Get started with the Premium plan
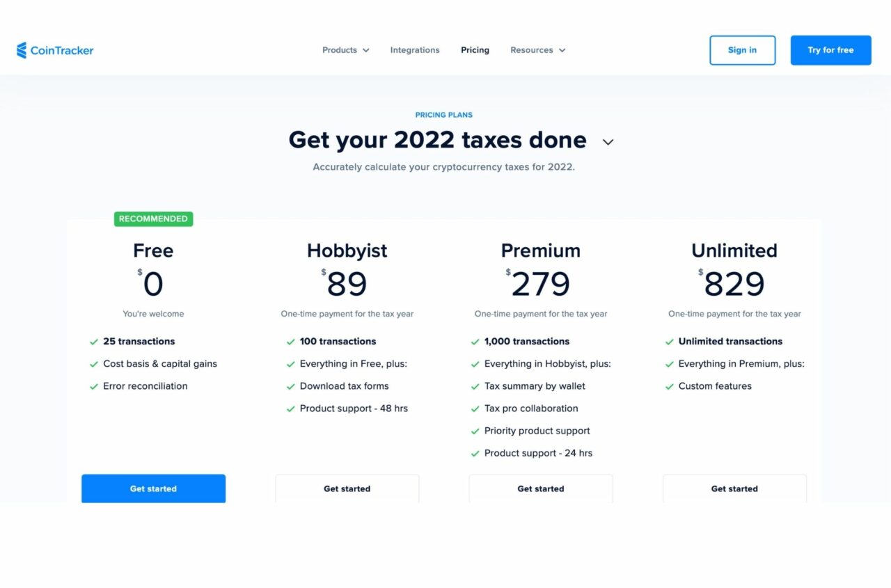 coord(541,488)
